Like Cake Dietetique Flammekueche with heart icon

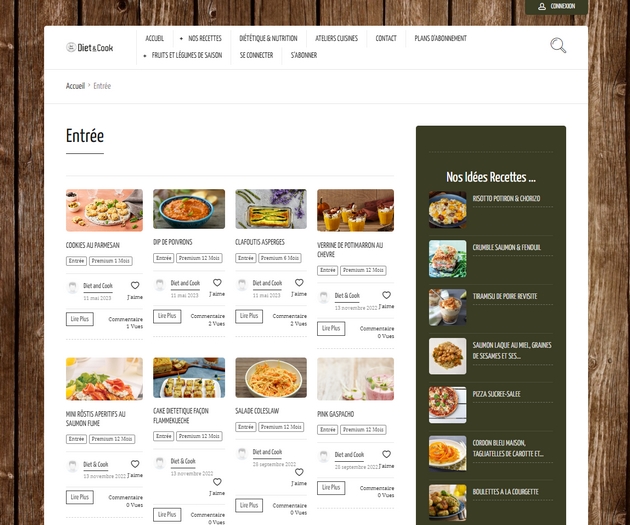[217, 482]
